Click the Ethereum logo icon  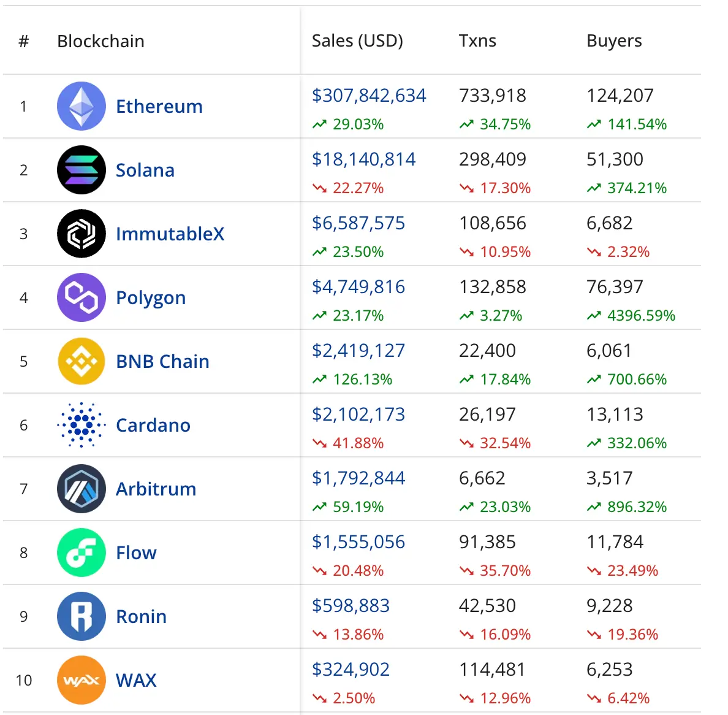click(x=82, y=106)
